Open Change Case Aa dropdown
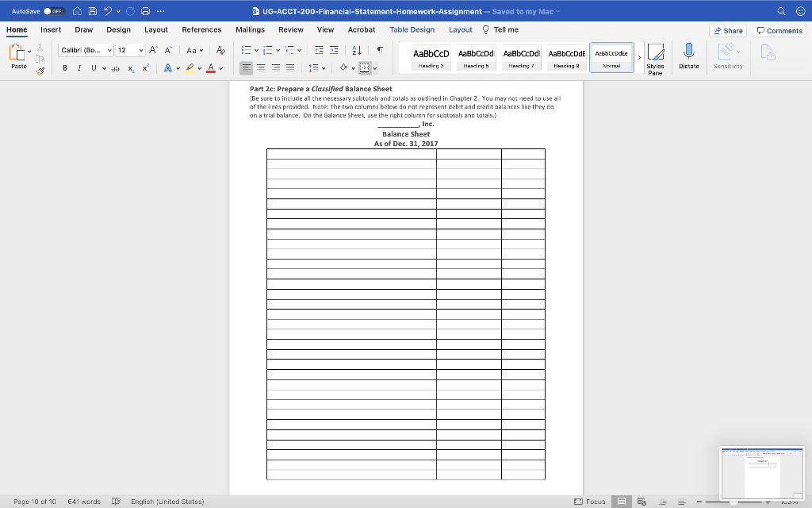The height and width of the screenshot is (508, 812). (195, 50)
